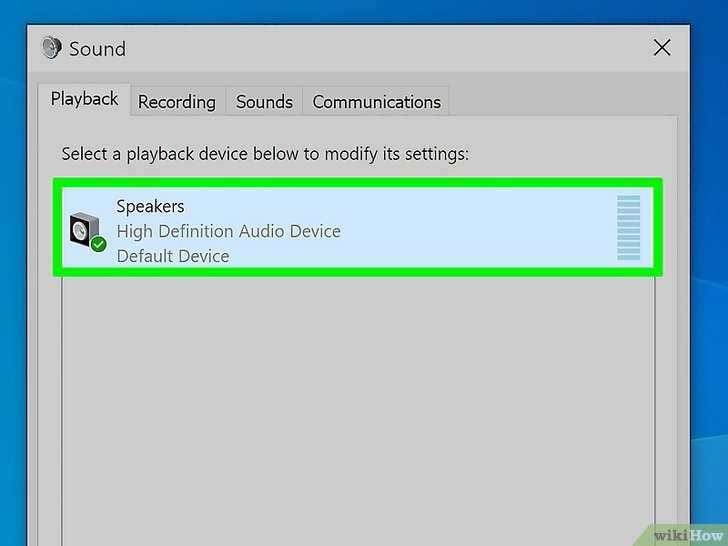Click the blue desktop background
The height and width of the screenshot is (546, 728).
[x=709, y=232]
